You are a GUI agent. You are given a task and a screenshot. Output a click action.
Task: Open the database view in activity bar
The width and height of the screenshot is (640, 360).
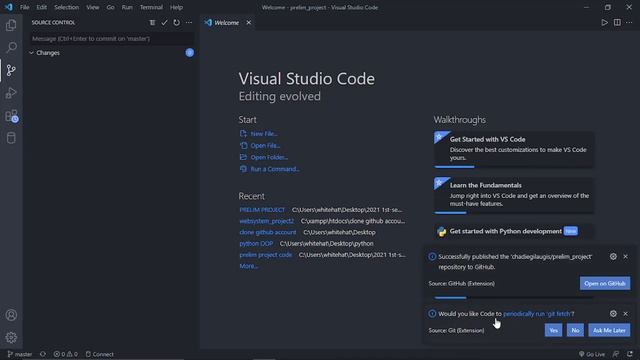click(x=11, y=138)
